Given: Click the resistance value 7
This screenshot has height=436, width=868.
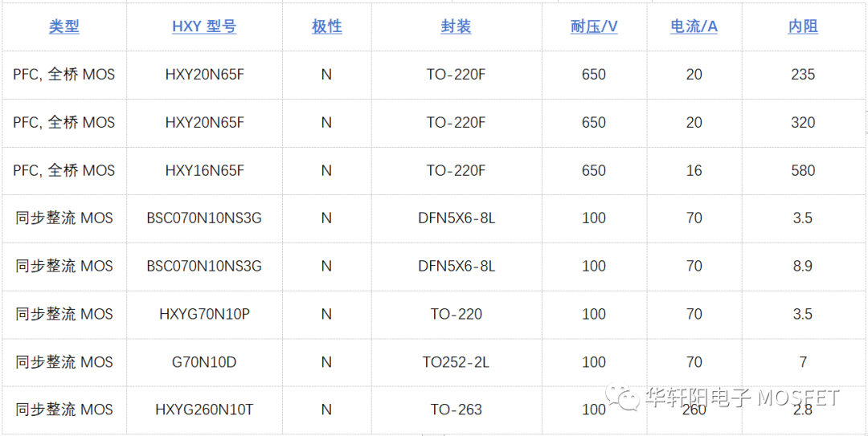Looking at the screenshot, I should pos(803,362).
